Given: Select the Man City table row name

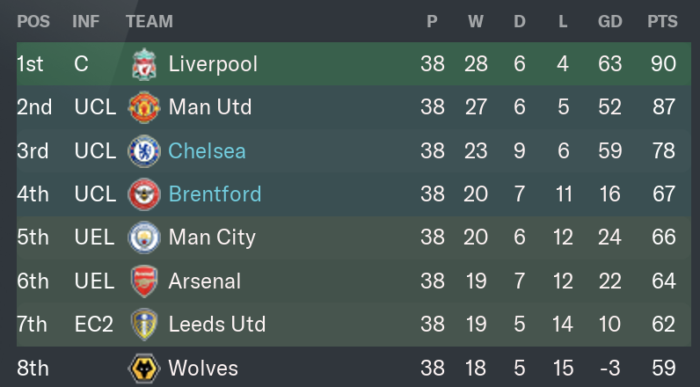Looking at the screenshot, I should [x=212, y=237].
